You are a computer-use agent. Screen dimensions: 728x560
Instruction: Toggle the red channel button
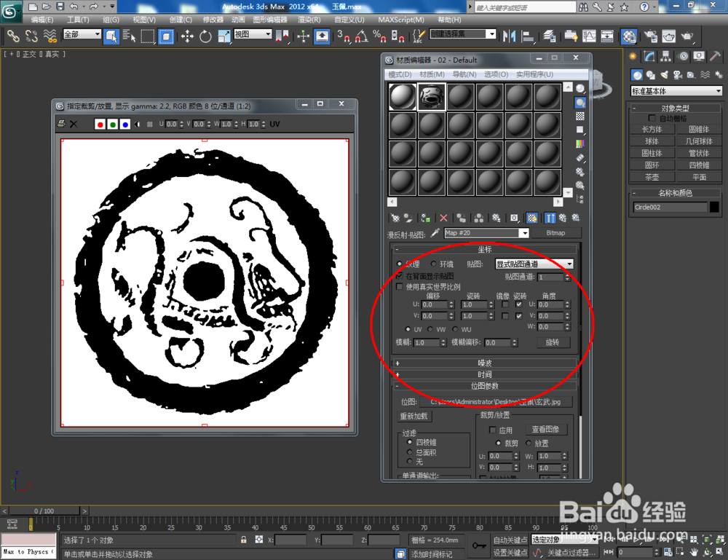point(100,124)
